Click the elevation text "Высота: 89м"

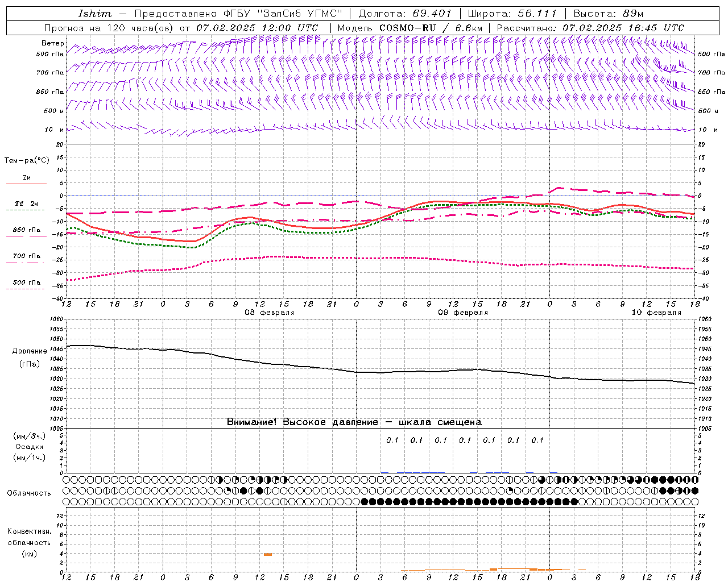tap(608, 14)
